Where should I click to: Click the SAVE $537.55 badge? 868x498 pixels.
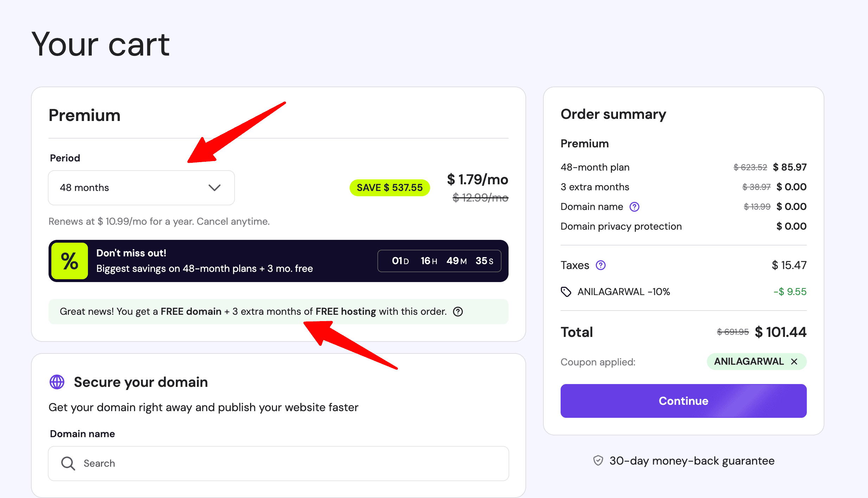pyautogui.click(x=390, y=187)
